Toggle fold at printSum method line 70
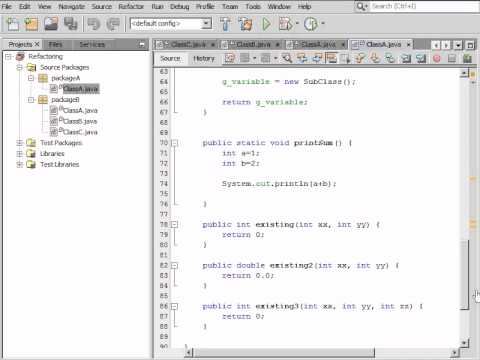 [x=174, y=143]
